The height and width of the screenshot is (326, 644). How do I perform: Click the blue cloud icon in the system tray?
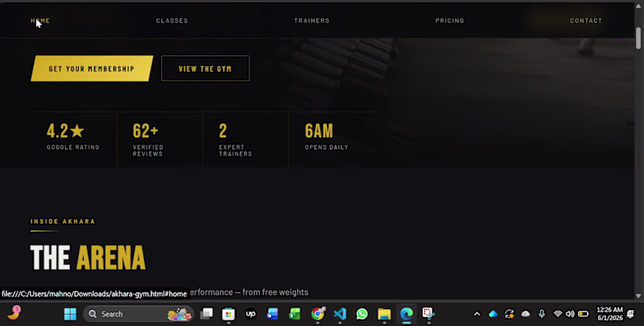tap(493, 314)
